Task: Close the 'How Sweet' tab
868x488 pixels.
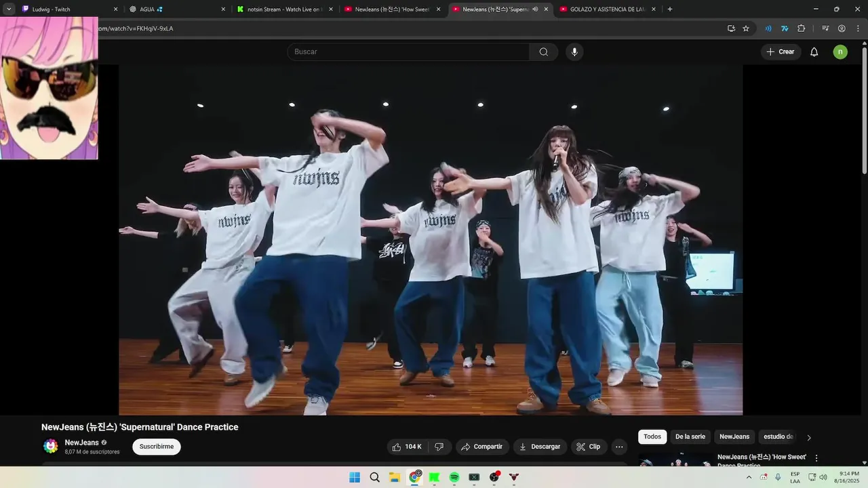Action: pos(438,9)
